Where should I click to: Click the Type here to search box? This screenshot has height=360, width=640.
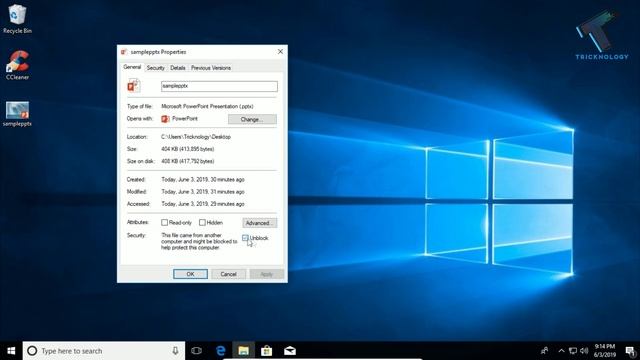(x=104, y=351)
